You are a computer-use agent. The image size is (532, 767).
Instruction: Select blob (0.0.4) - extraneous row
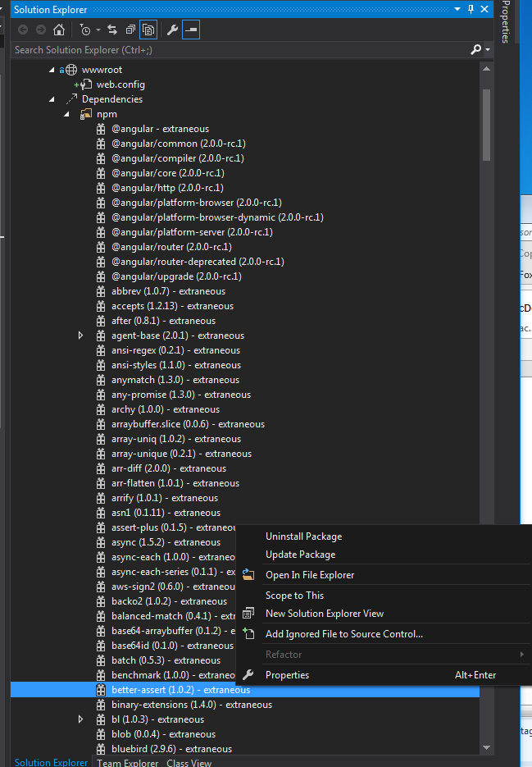[163, 734]
